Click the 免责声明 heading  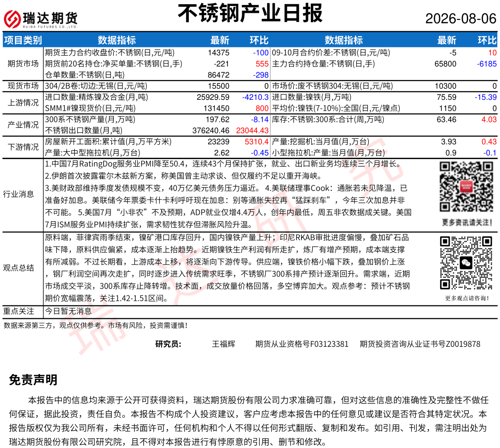pos(33,380)
